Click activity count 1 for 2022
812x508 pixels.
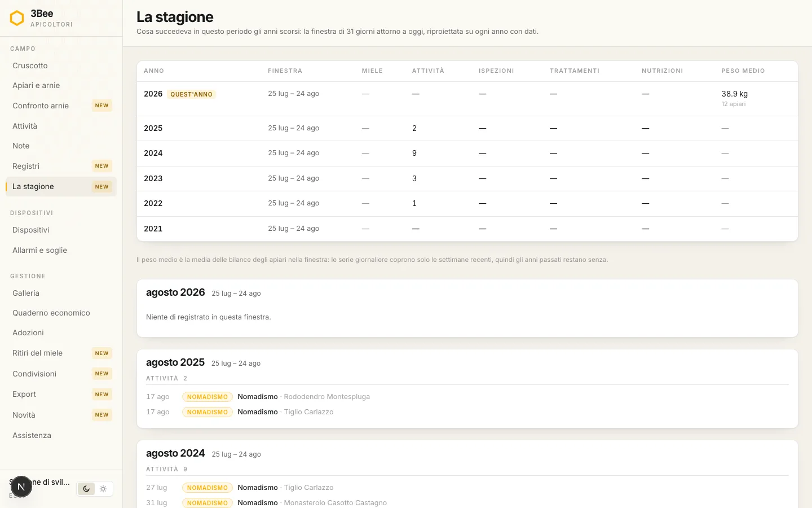tap(414, 203)
